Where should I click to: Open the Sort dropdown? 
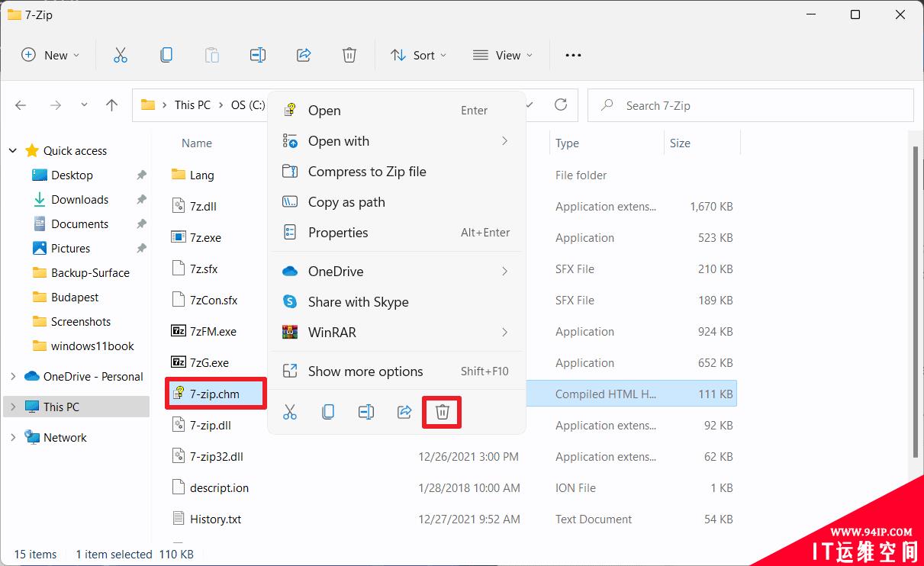click(418, 55)
